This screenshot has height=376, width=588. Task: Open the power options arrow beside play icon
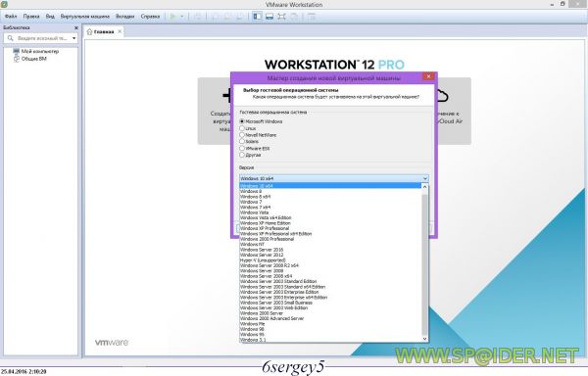pos(182,17)
